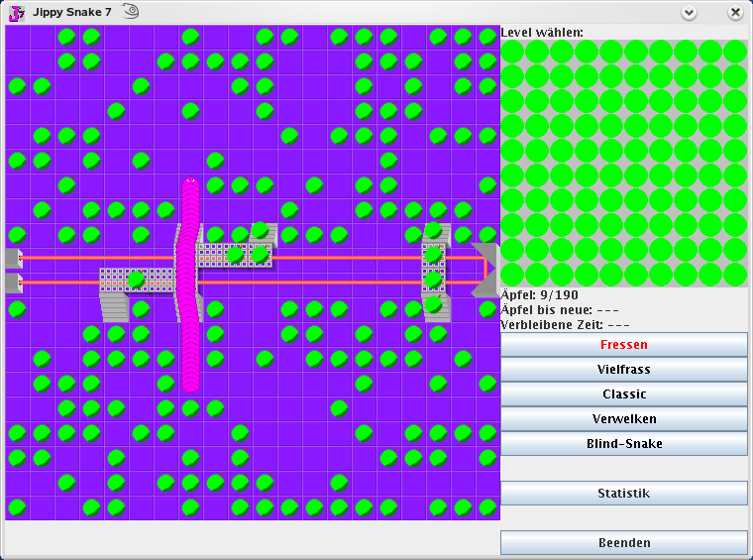Image resolution: width=753 pixels, height=560 pixels.
Task: Click the 'Äpfel bis neue: ---' text
Action: pos(560,310)
